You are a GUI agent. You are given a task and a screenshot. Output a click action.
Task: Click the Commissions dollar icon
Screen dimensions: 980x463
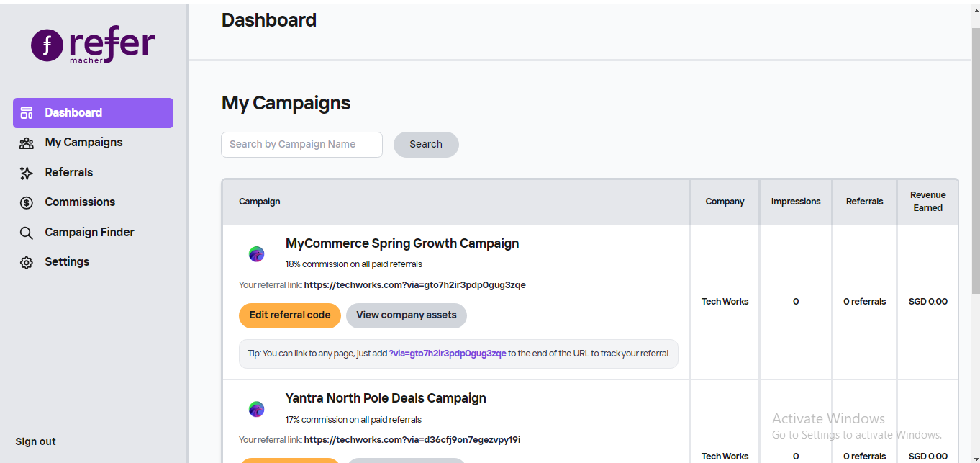click(x=27, y=203)
